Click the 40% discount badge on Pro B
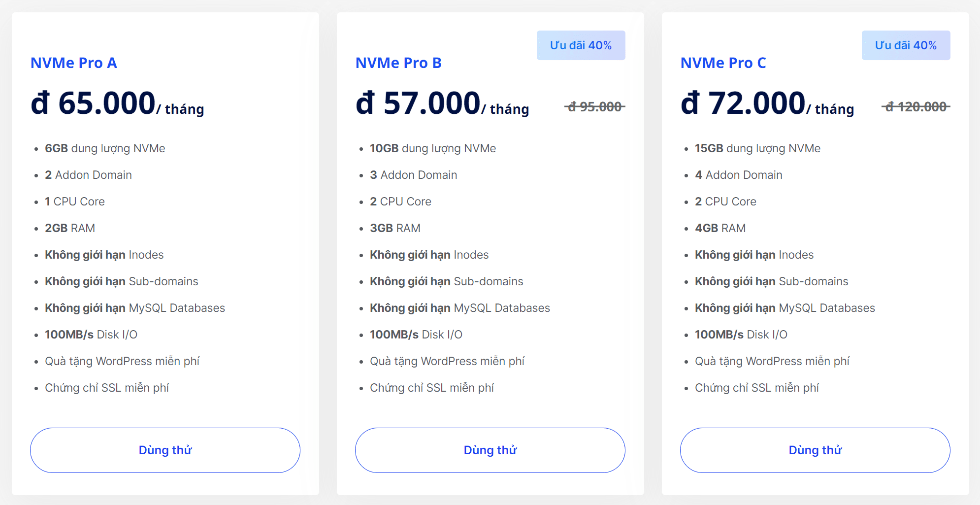Image resolution: width=980 pixels, height=505 pixels. point(581,45)
